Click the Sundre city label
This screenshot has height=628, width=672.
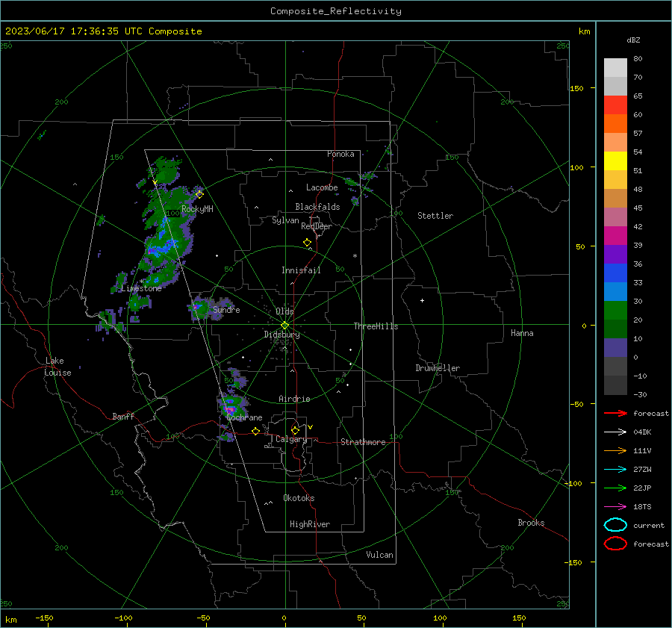(226, 309)
